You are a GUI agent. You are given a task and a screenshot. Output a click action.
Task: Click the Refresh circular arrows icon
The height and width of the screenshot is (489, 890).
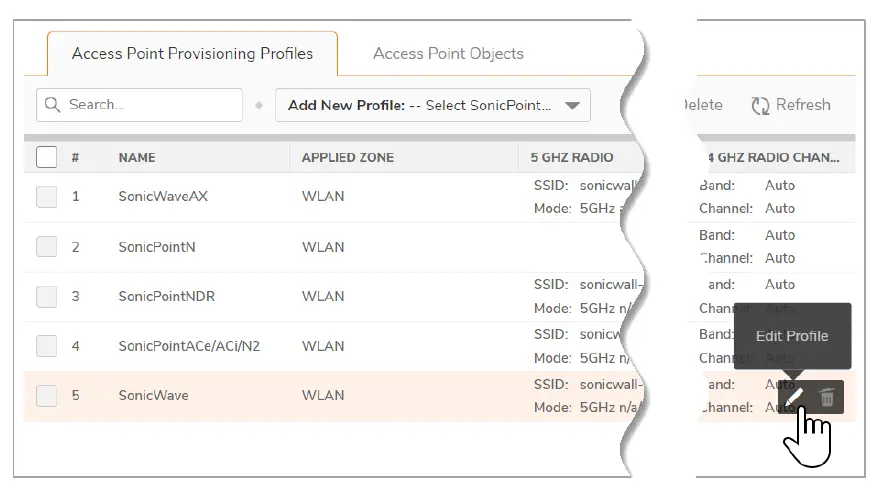(760, 106)
